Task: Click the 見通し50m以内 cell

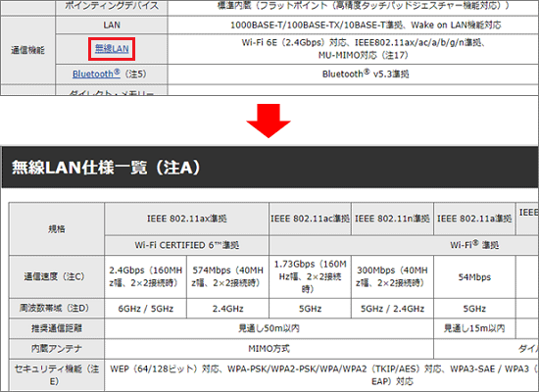Action: 269,328
